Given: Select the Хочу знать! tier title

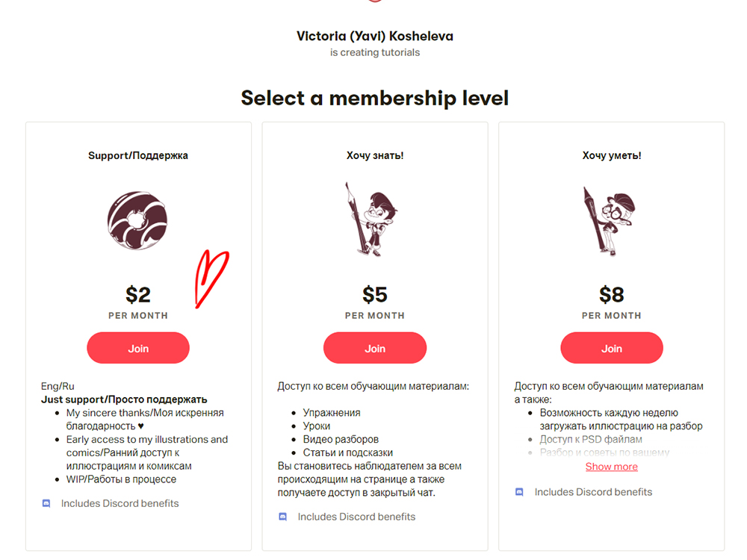Looking at the screenshot, I should (x=375, y=155).
